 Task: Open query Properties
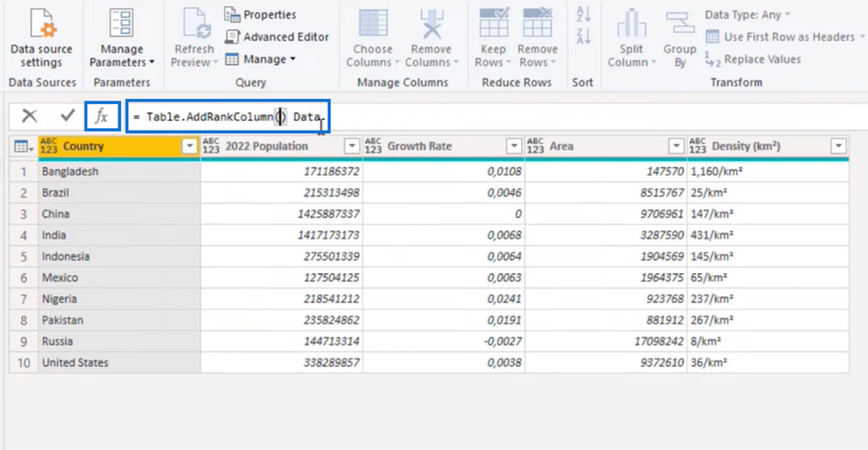260,15
